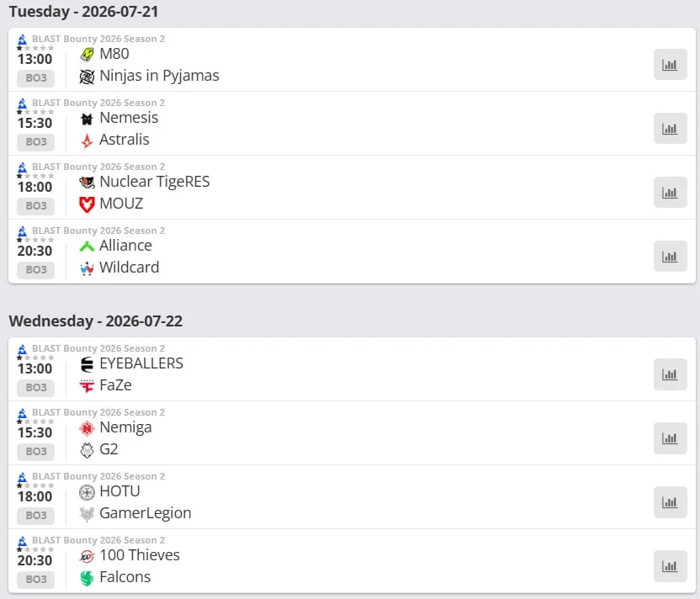700x599 pixels.
Task: Select the Wildcard team name
Action: pos(129,268)
